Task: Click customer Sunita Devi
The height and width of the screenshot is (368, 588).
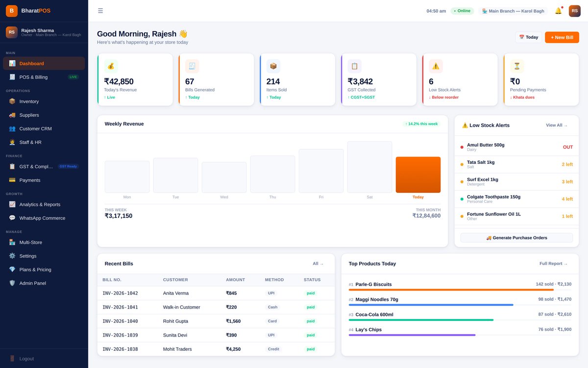Action: tap(175, 335)
